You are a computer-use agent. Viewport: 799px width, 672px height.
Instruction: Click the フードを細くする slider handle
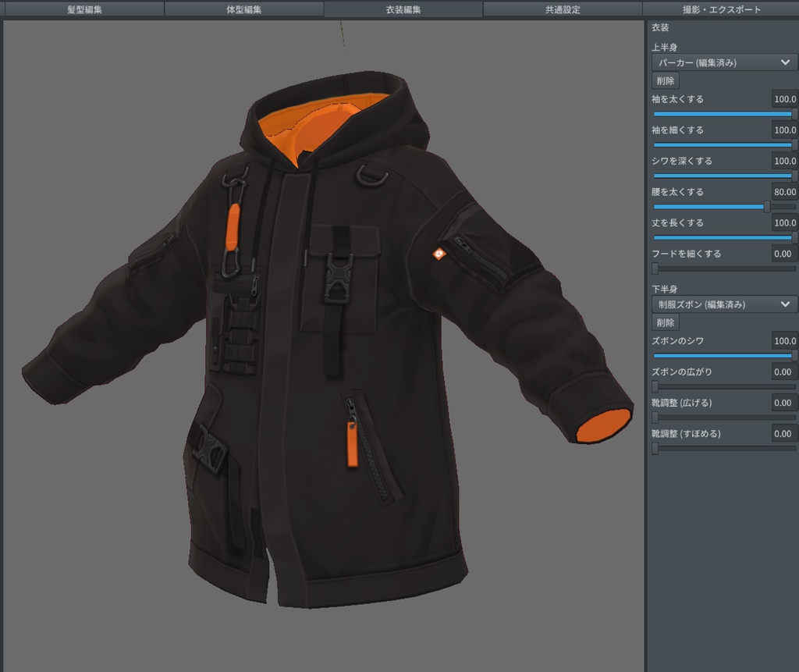[654, 268]
